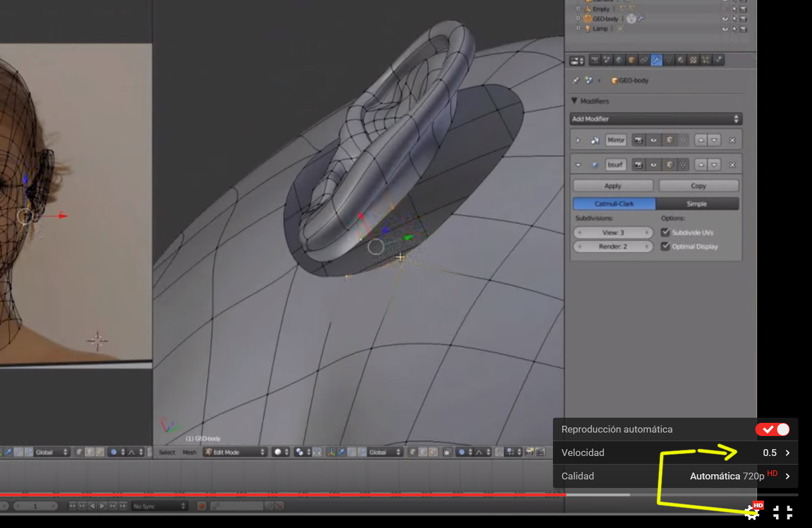
Task: Expand the Mirror modifier panel
Action: tap(578, 141)
